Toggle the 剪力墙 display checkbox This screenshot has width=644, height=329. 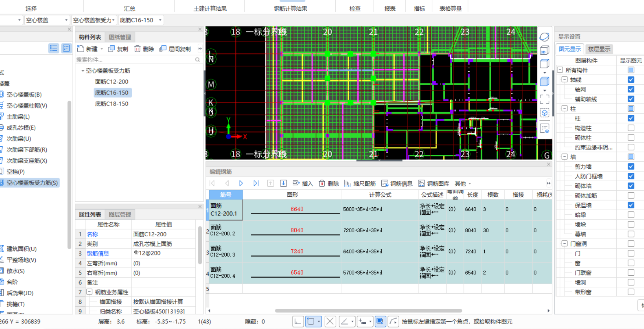[631, 167]
